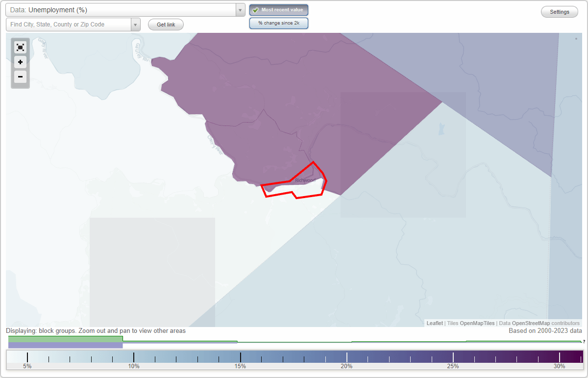
Task: Enable the Most recent value display mode
Action: pos(278,9)
